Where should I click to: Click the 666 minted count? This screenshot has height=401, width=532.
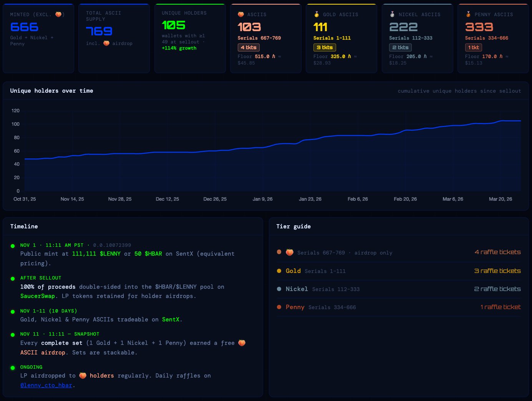tap(24, 27)
